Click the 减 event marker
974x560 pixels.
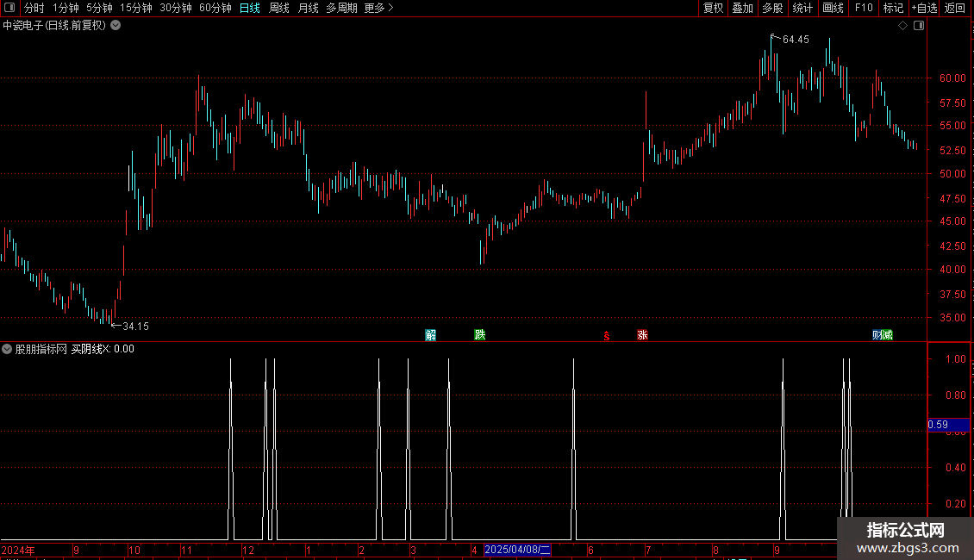pos(888,335)
